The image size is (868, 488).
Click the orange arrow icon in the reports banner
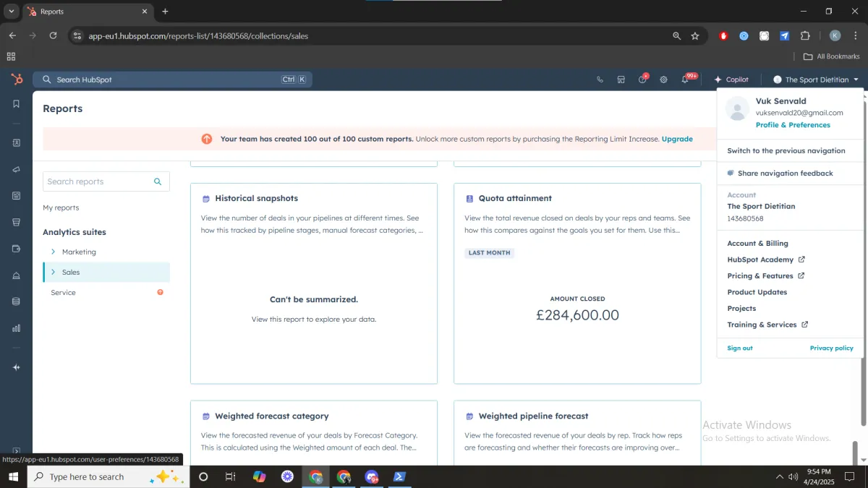click(x=207, y=139)
